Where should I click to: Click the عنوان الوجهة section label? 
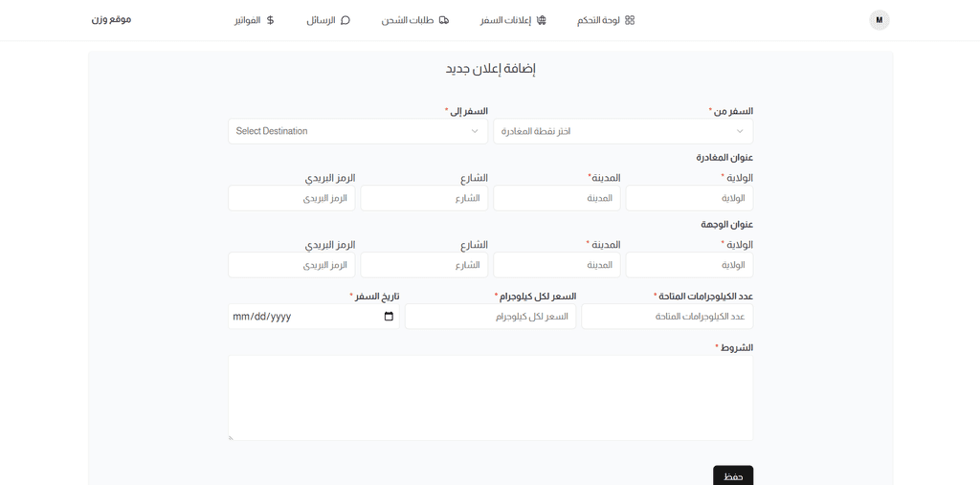click(727, 225)
